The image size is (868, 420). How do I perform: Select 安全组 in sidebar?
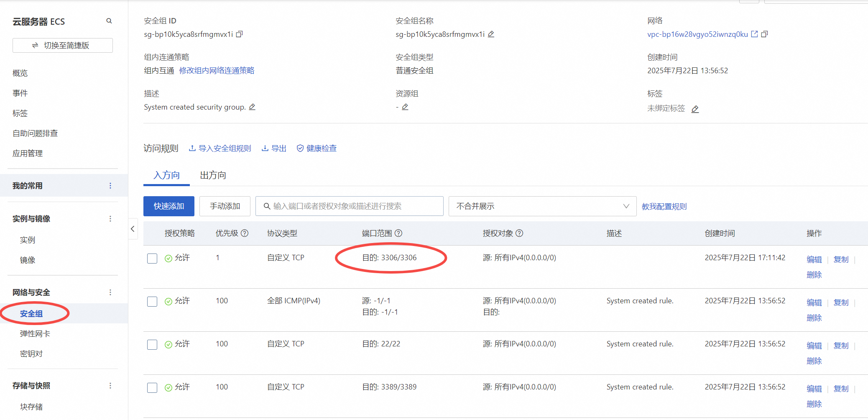31,314
